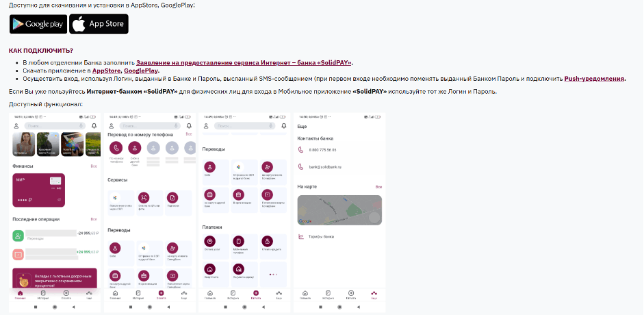
Task: Open the Квартплата house icon under Платежи
Action: (x=210, y=269)
